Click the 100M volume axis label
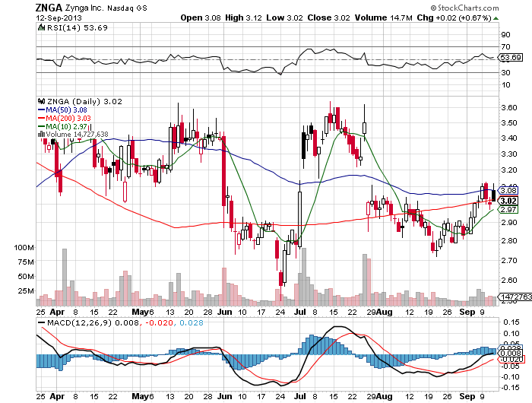Viewport: 532px width, 403px height. [x=24, y=248]
